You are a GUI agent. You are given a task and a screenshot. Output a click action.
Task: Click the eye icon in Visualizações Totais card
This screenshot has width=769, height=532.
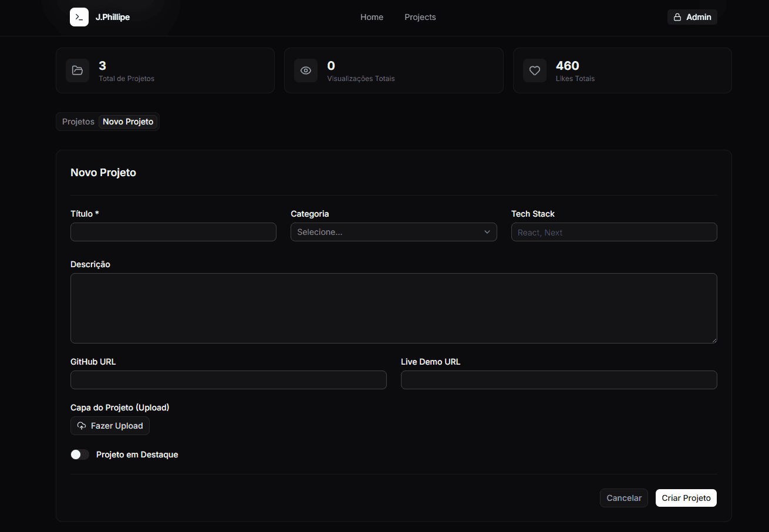click(305, 70)
